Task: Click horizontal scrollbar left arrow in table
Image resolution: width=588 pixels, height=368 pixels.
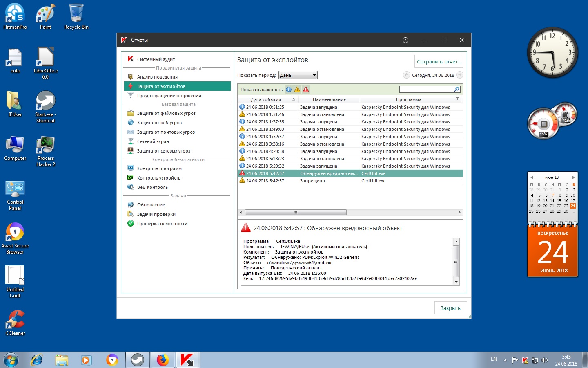Action: pyautogui.click(x=241, y=213)
